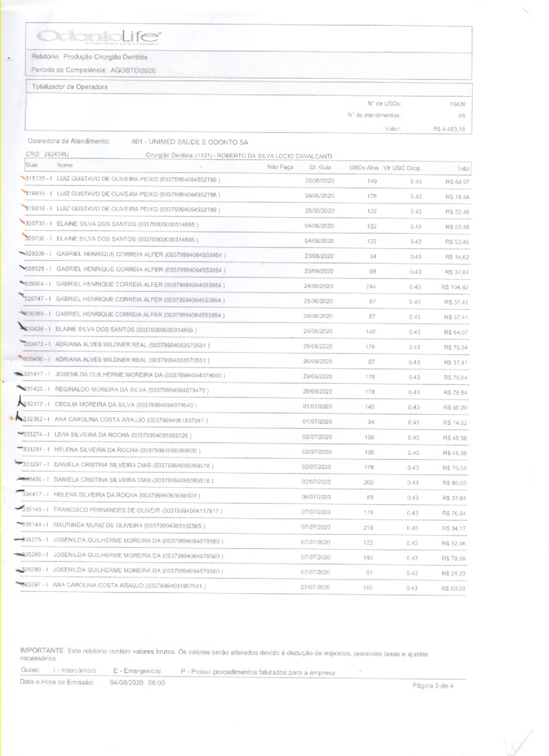Select the total value R$ 4.483,18
549x756 pixels.
[x=449, y=129]
